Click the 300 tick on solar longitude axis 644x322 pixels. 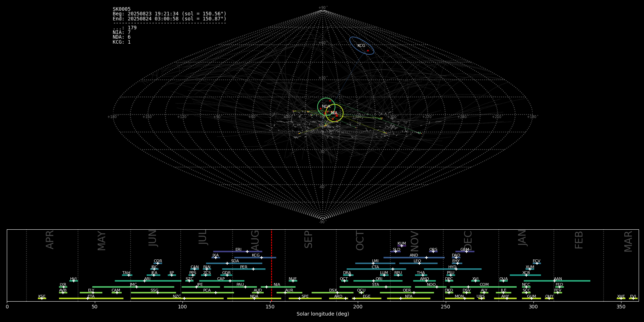pyautogui.click(x=533, y=307)
